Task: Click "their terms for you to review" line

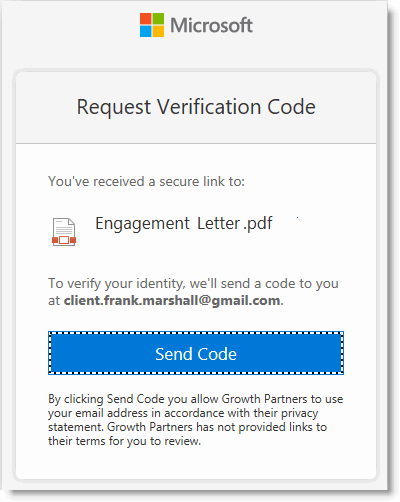Action: tap(125, 441)
